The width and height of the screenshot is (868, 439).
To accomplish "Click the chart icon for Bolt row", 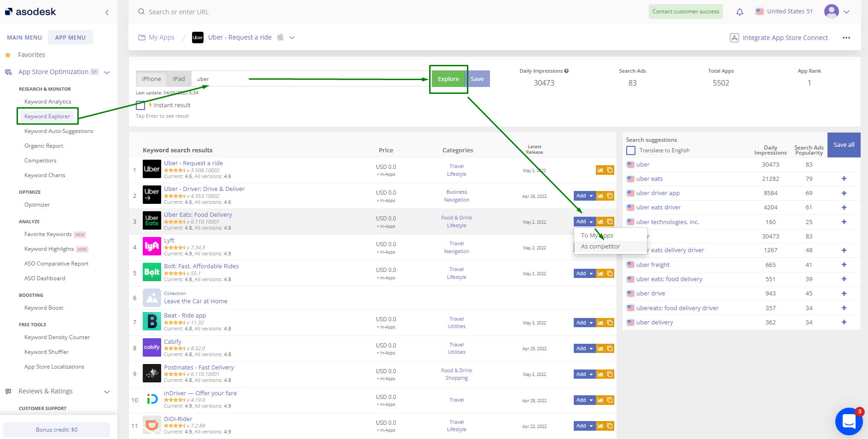I will click(600, 273).
